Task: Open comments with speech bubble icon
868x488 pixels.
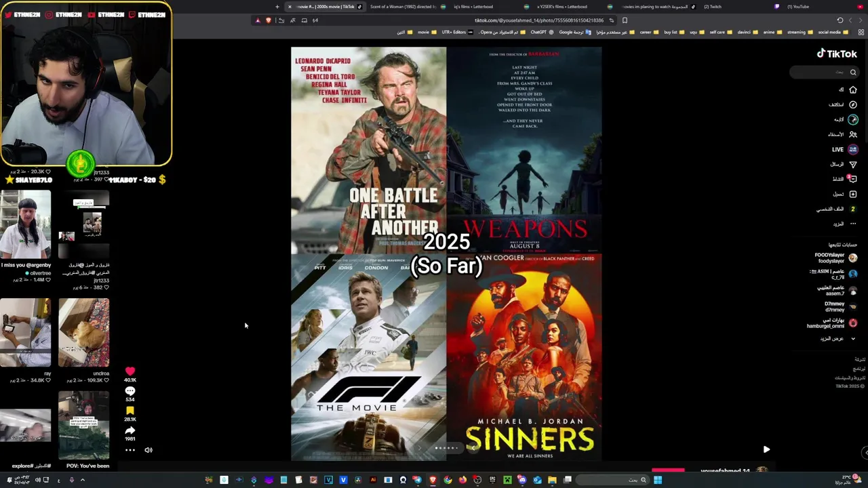Action: pyautogui.click(x=130, y=391)
